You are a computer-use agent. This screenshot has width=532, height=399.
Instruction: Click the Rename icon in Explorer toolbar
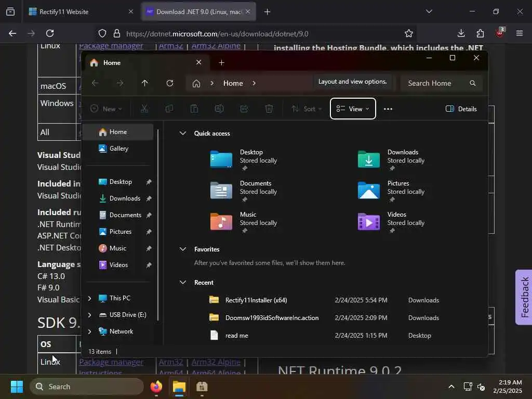[219, 109]
